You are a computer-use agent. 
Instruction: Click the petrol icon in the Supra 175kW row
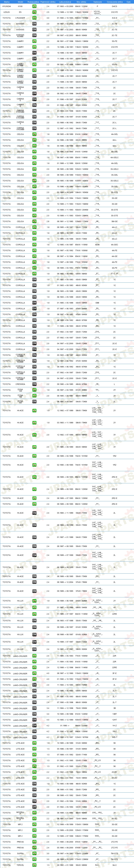pyautogui.click(x=34, y=859)
